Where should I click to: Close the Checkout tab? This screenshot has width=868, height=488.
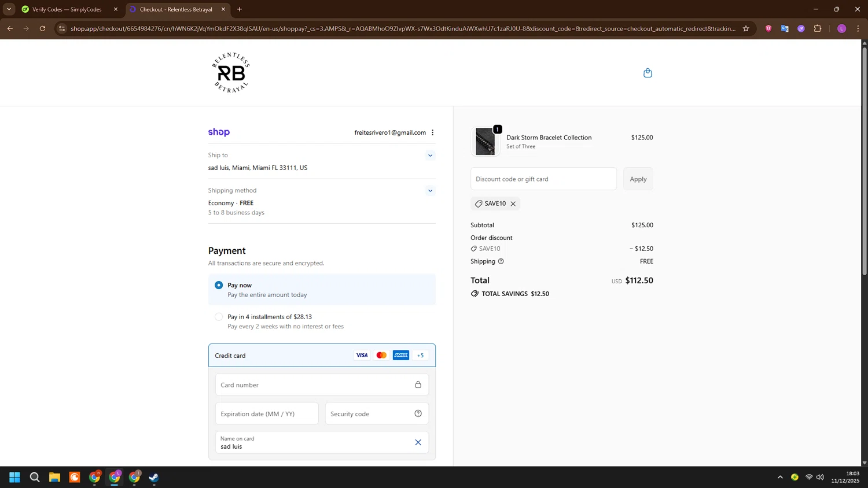pos(223,9)
